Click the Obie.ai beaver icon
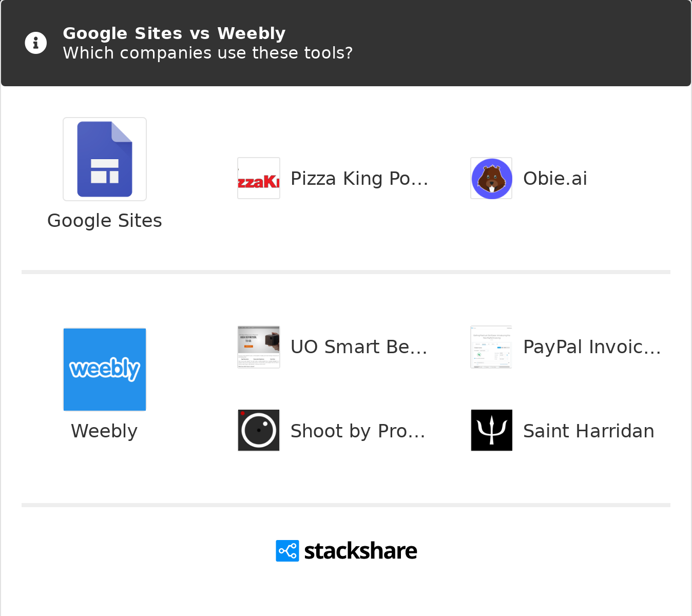This screenshot has width=692, height=616. click(x=491, y=178)
